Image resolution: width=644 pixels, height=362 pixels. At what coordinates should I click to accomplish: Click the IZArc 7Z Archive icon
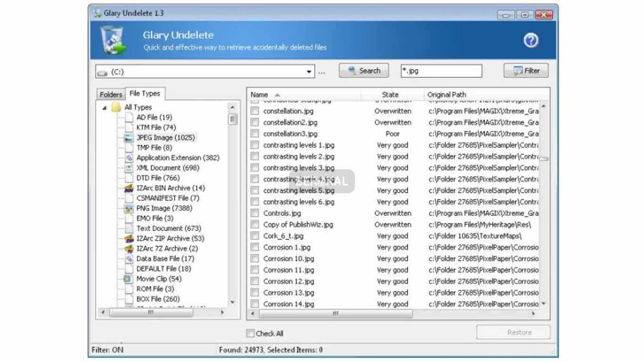coord(129,248)
